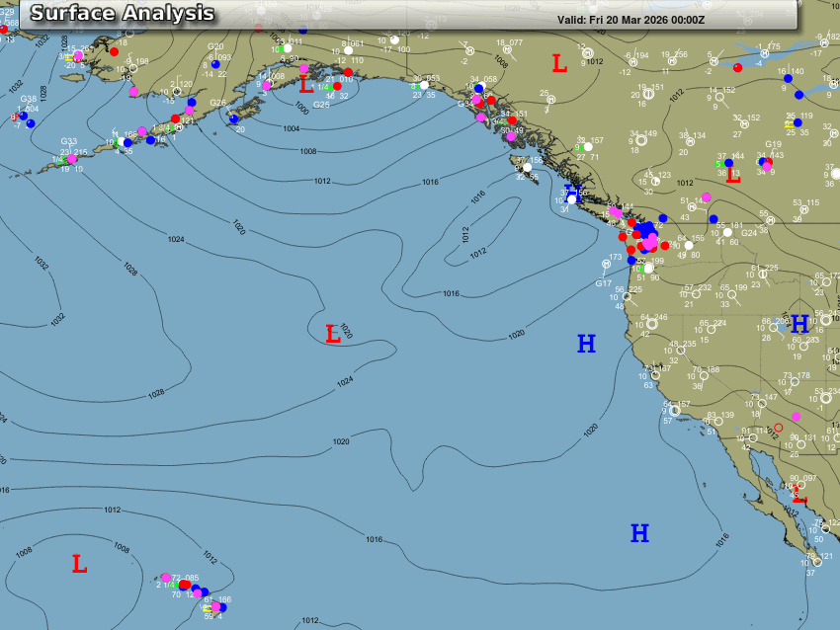Click the G33 station label in Aleutians
This screenshot has height=630, width=840.
click(x=68, y=141)
